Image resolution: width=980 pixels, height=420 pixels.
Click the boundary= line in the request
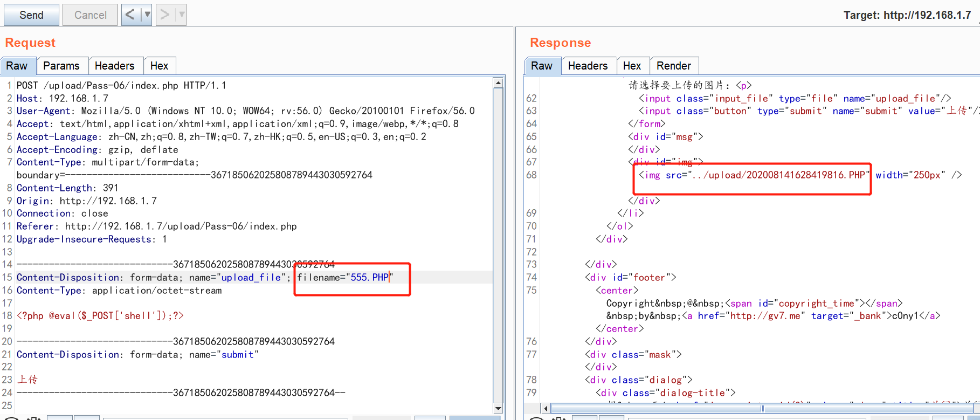(x=194, y=175)
